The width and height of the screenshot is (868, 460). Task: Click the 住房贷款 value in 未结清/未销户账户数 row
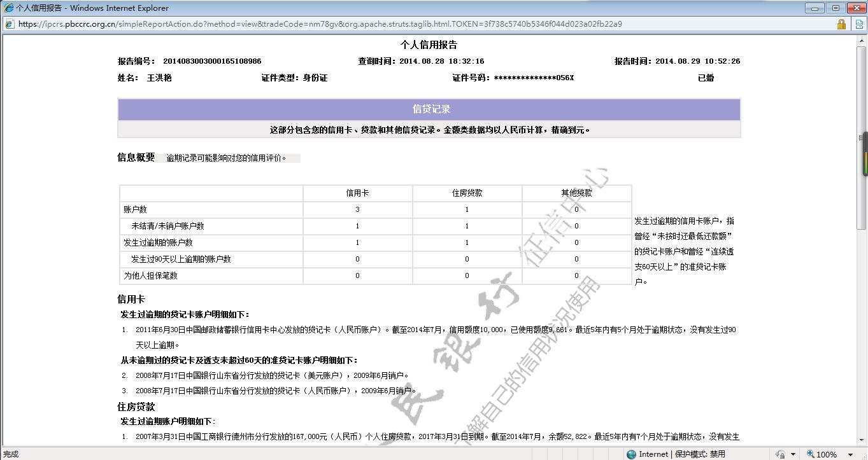point(467,227)
